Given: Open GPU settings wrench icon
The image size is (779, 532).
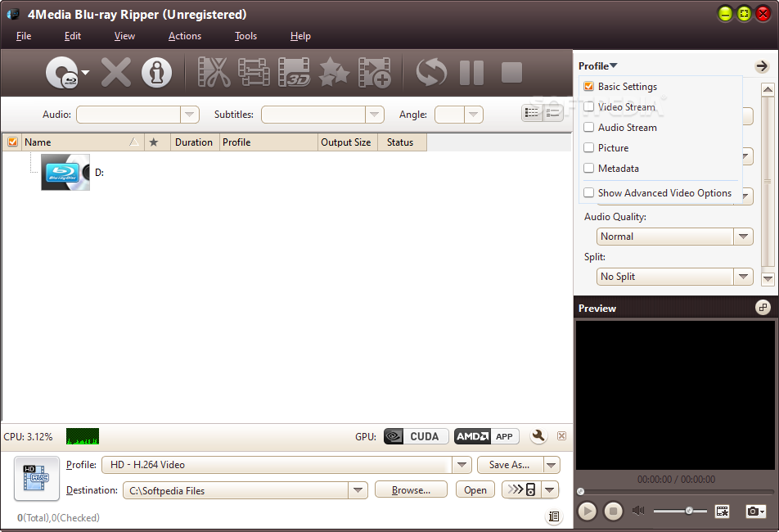Looking at the screenshot, I should 538,436.
